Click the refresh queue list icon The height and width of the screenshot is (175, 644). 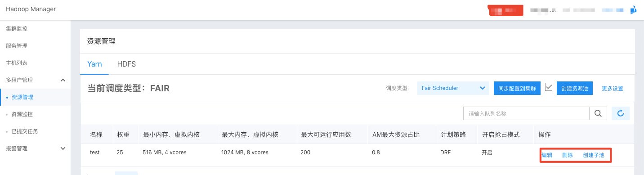(x=621, y=113)
